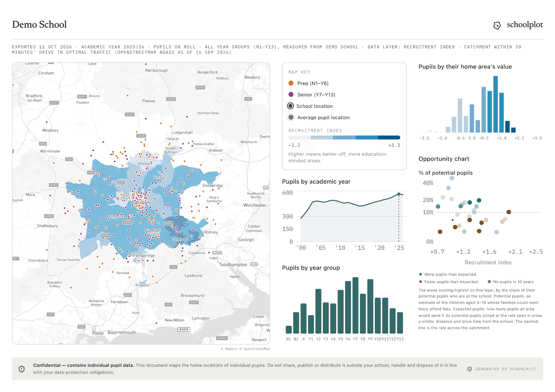555x392 pixels.
Task: Click the Fordingbridge label on the map
Action: pyautogui.click(x=143, y=255)
